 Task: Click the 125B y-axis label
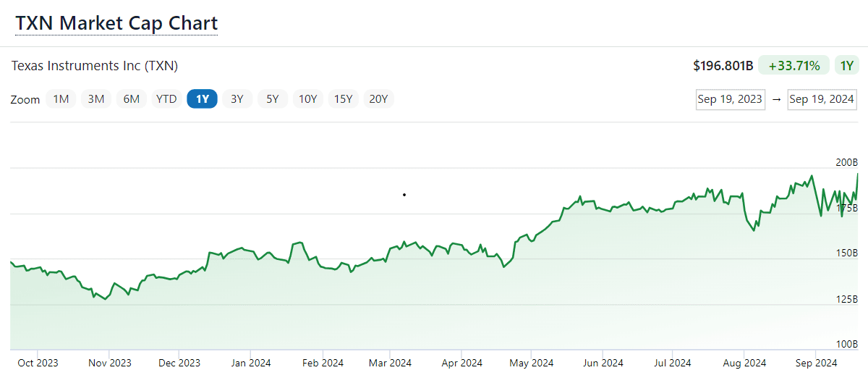click(x=846, y=299)
